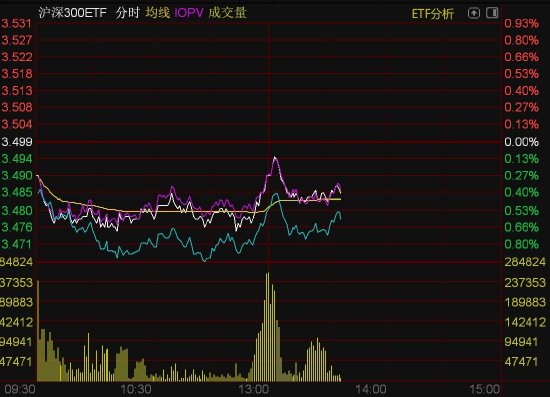Open the ETF分析 link
The image size is (550, 397).
click(x=432, y=14)
